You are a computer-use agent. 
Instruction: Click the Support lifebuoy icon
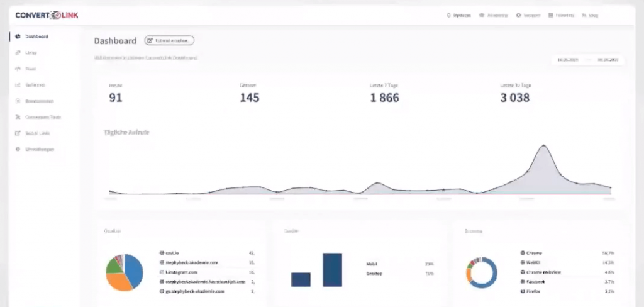coord(518,15)
